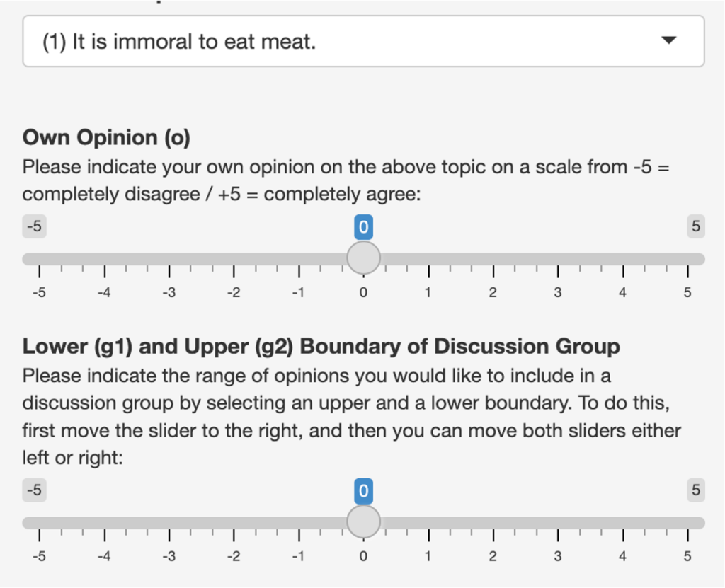Click the "5" maximum label above Discussion Group slider

[x=695, y=490]
